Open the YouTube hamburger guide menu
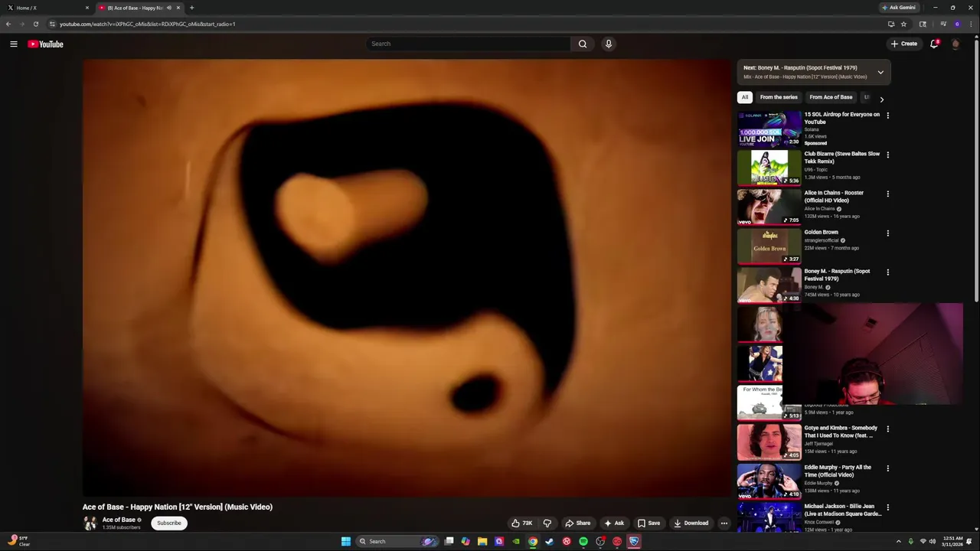 tap(13, 44)
